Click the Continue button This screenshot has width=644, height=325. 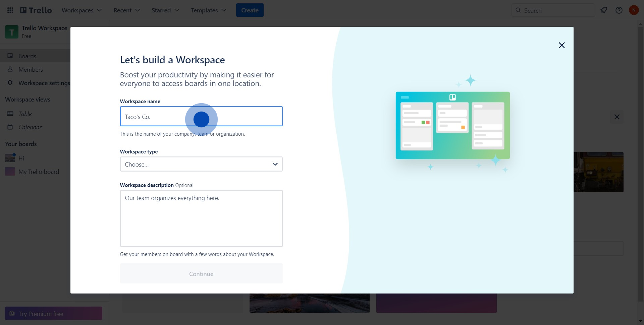coord(201,274)
